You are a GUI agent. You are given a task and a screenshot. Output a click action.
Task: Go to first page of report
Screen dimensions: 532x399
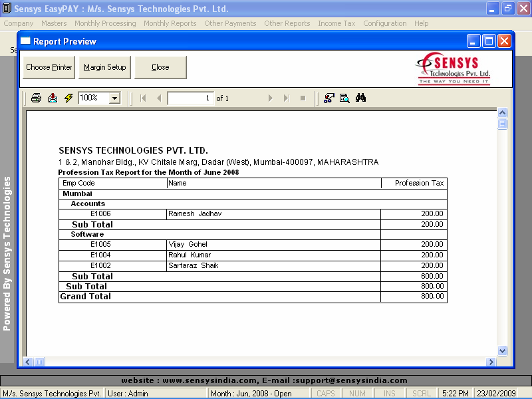[143, 98]
